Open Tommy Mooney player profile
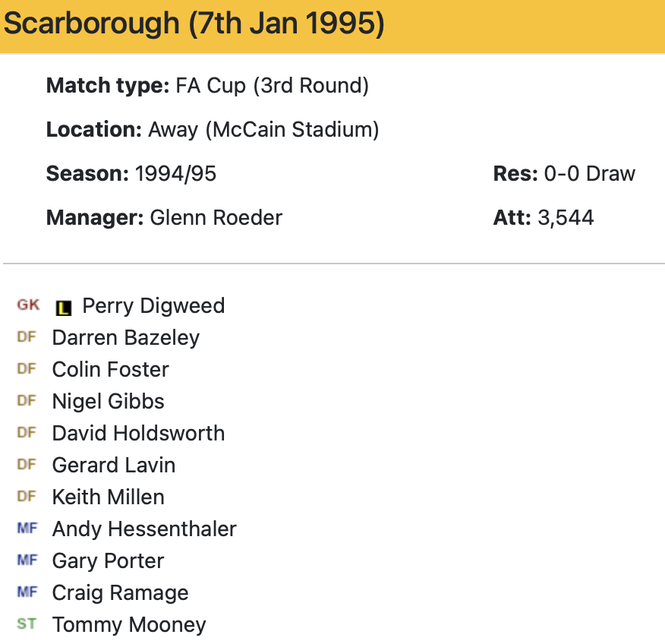665x644 pixels. tap(129, 625)
